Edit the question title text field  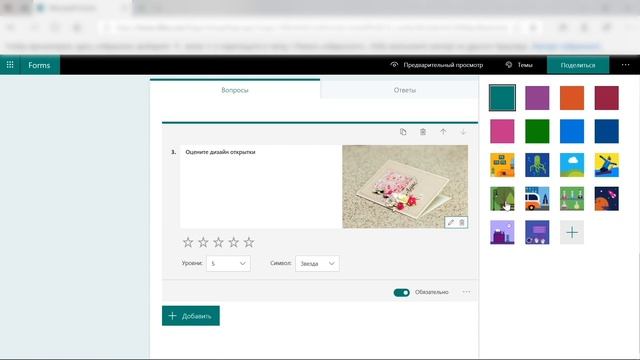click(260, 187)
